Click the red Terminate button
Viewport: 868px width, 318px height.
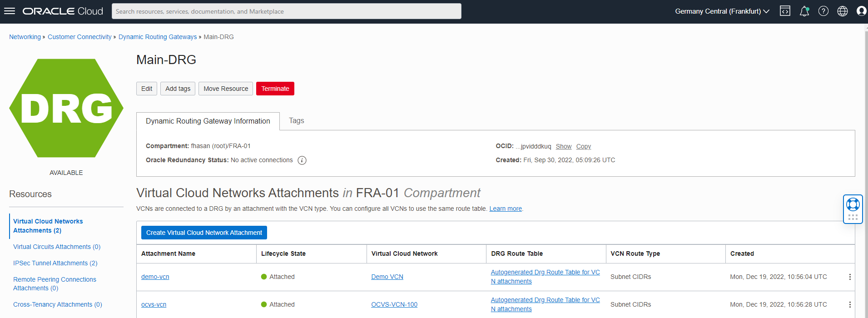pos(275,89)
